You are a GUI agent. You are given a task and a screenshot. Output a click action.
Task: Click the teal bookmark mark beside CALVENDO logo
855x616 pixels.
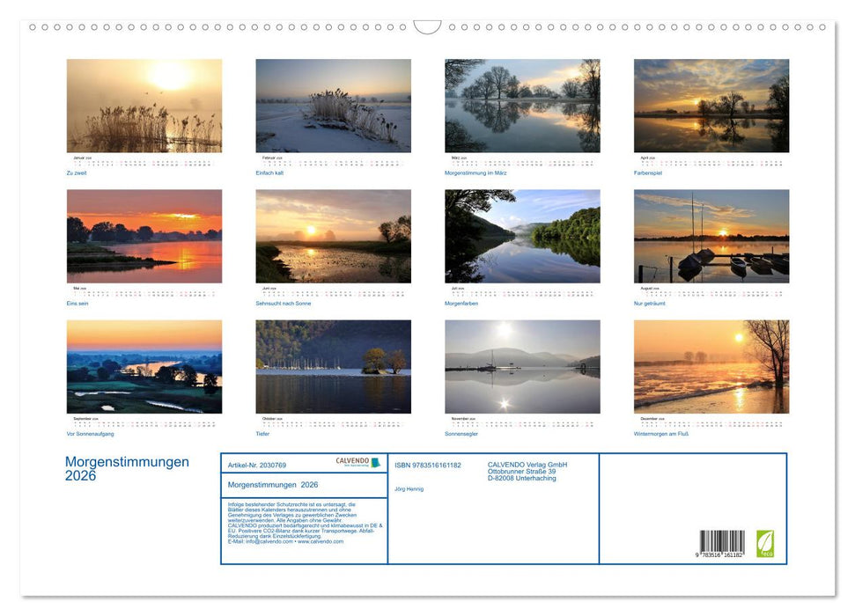click(373, 461)
